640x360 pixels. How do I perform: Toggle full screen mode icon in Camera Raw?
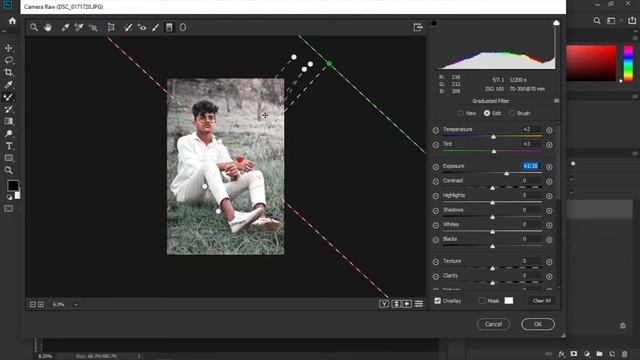click(418, 27)
